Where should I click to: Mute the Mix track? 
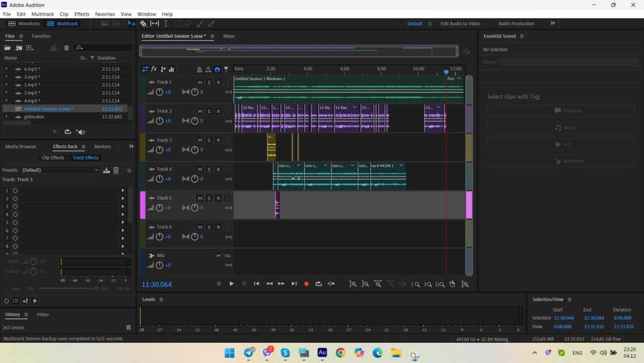218,256
